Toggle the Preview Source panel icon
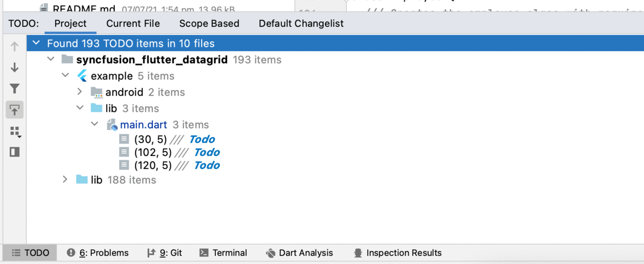The height and width of the screenshot is (264, 644). (14, 152)
